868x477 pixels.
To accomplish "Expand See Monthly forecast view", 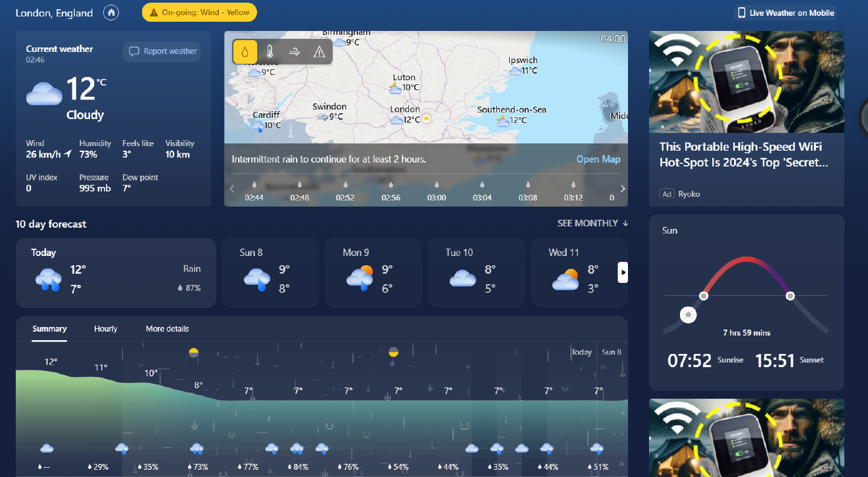I will click(x=591, y=223).
